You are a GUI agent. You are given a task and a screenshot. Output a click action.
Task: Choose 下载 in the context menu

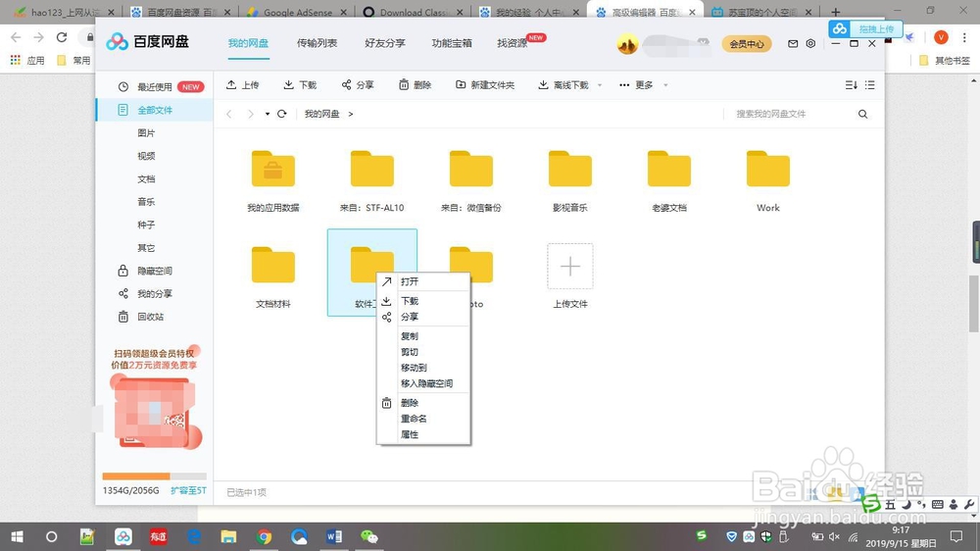click(x=423, y=301)
